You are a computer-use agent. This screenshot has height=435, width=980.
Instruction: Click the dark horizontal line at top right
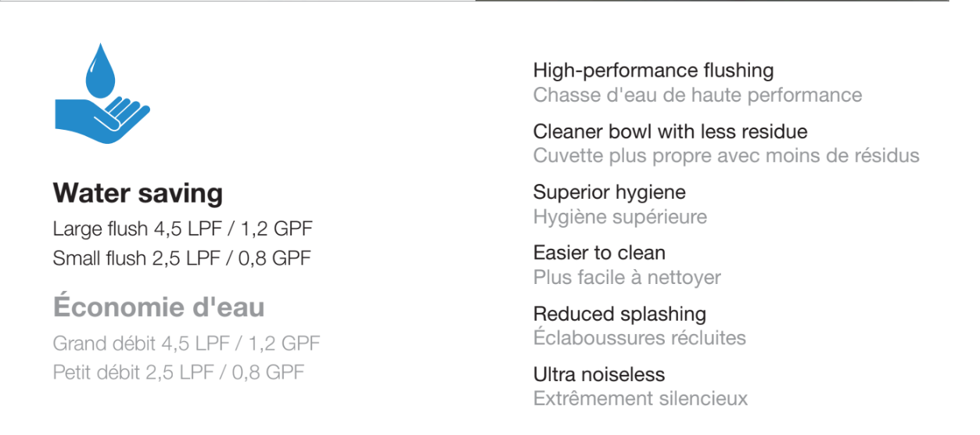712,1
